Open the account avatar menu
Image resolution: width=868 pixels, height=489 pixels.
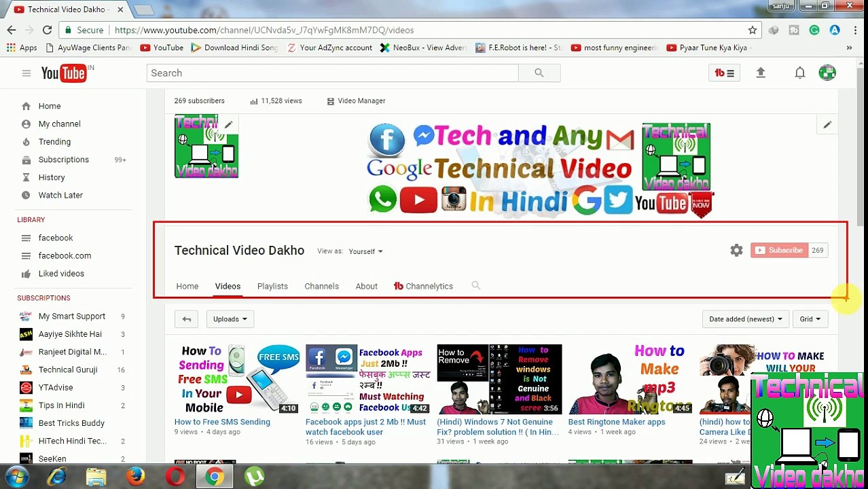tap(827, 73)
